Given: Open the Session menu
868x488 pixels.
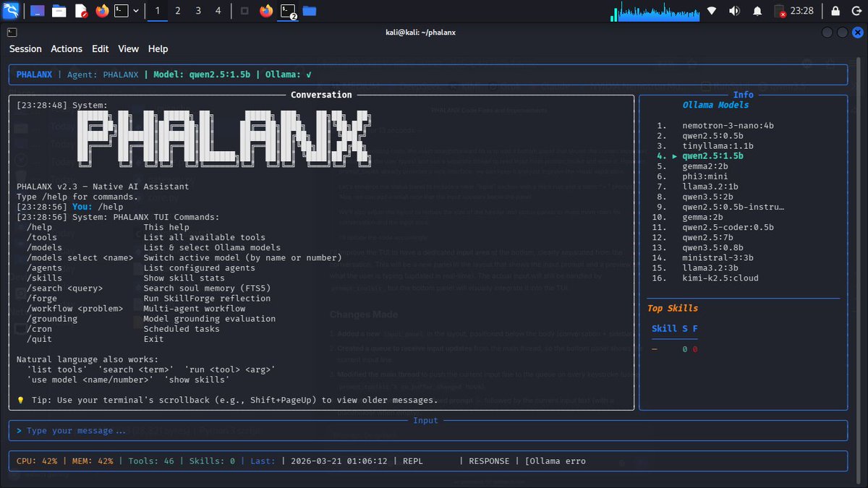Looking at the screenshot, I should [25, 48].
